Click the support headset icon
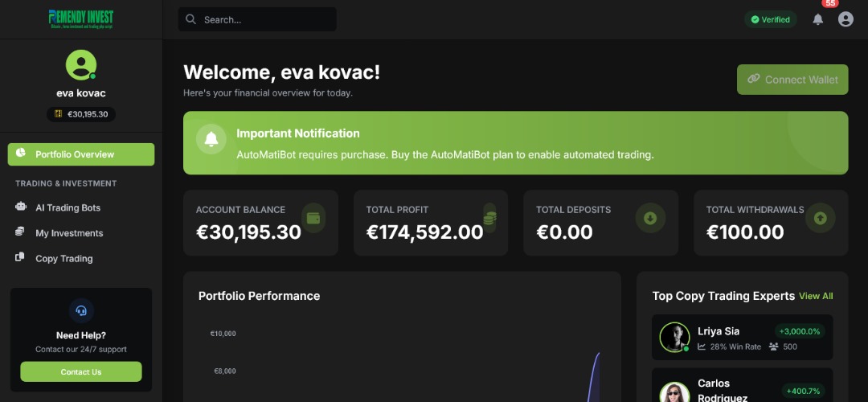Viewport: 868px width, 402px height. (x=81, y=310)
